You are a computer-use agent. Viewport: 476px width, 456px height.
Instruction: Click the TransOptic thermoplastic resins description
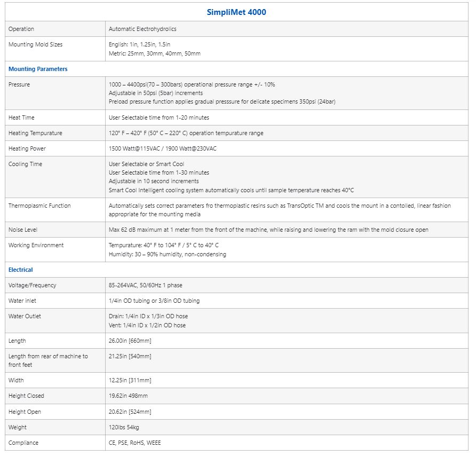click(280, 210)
